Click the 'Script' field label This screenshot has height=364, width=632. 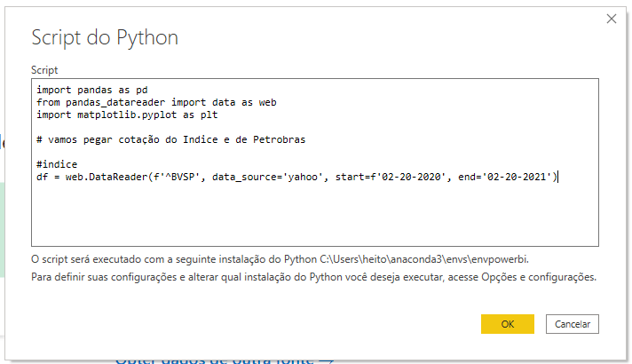(43, 69)
